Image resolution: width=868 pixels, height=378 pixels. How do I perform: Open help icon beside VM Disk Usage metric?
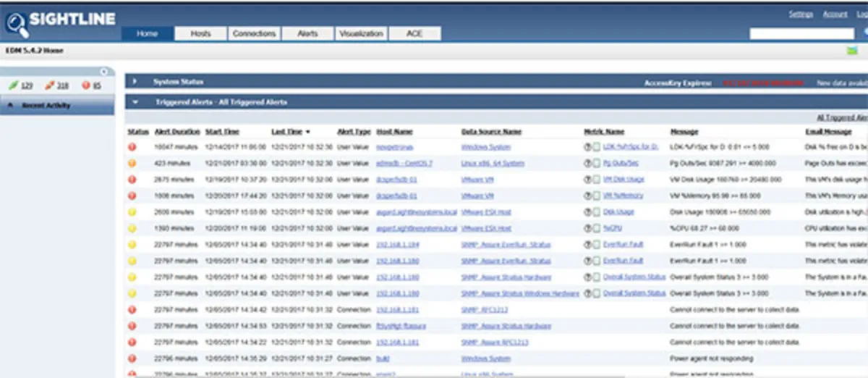click(587, 180)
